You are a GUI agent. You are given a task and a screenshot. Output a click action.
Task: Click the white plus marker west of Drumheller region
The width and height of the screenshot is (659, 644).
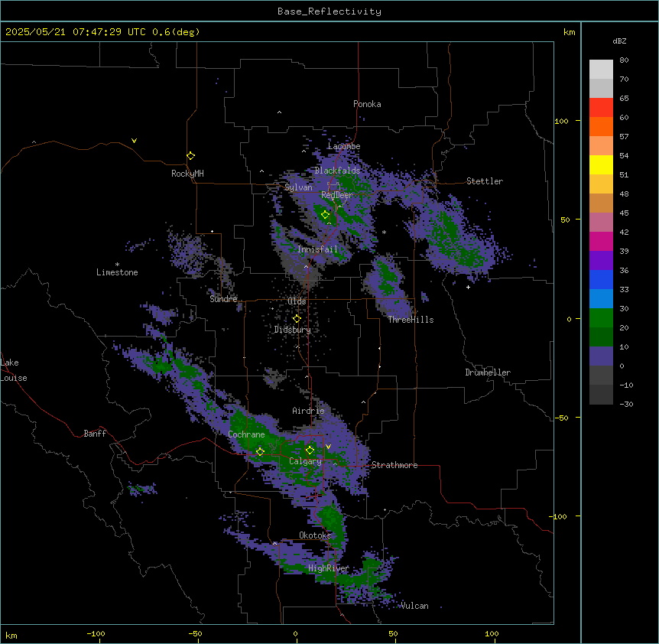(468, 287)
